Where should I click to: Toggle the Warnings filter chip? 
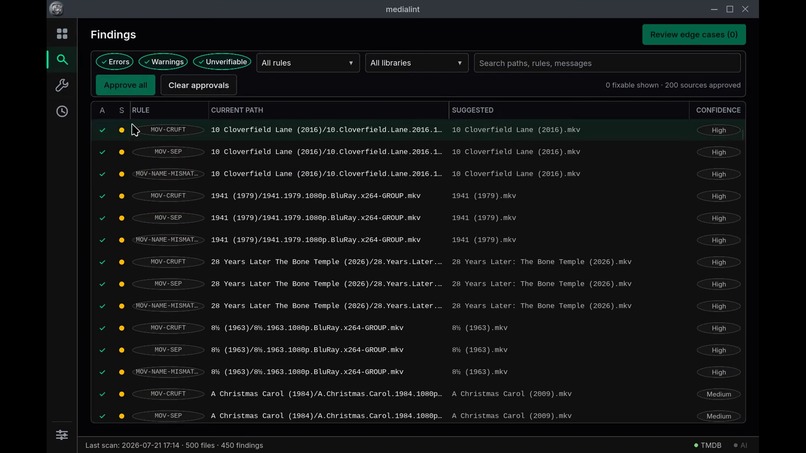(163, 62)
